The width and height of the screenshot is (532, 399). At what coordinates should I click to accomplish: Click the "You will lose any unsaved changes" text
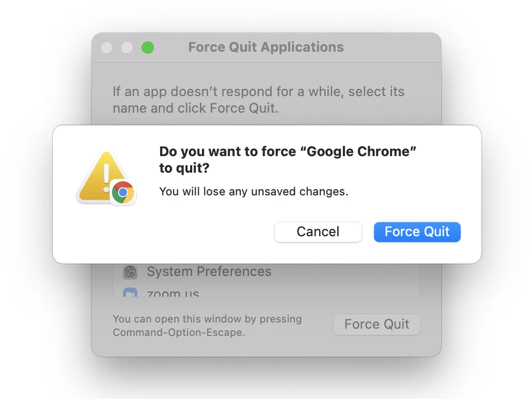coord(253,192)
